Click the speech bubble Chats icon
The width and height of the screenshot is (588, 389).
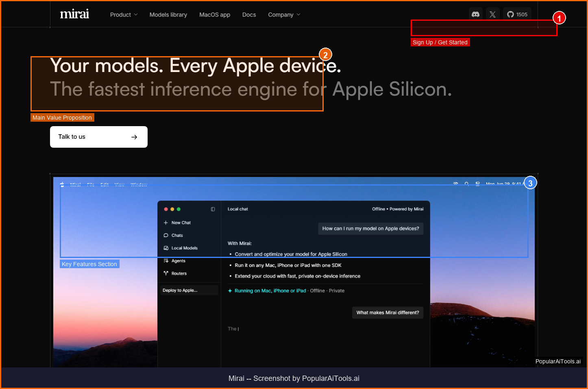pyautogui.click(x=166, y=235)
